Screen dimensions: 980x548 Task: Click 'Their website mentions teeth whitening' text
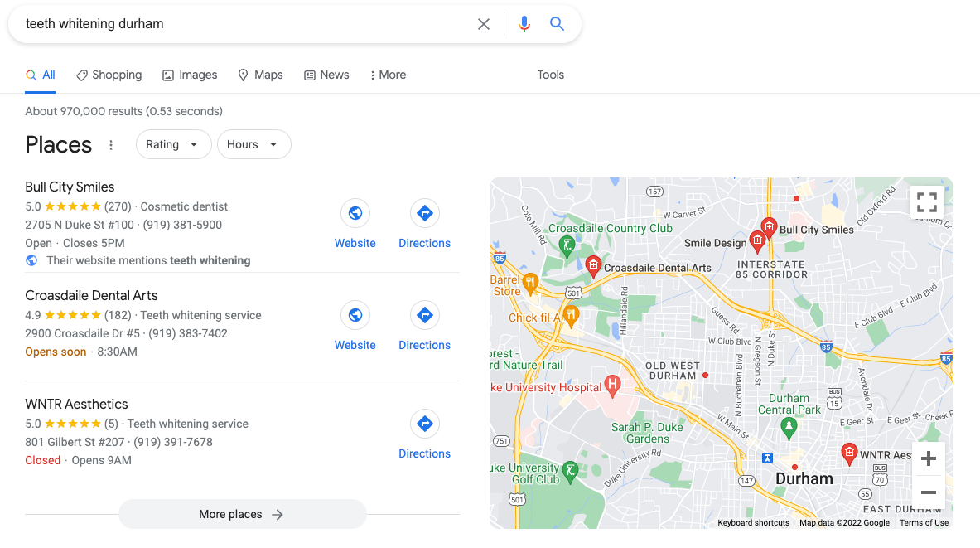coord(148,261)
